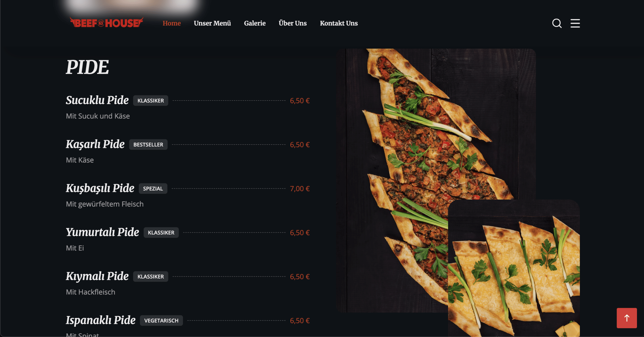The width and height of the screenshot is (644, 337).
Task: Go to the Home nav link
Action: point(172,23)
